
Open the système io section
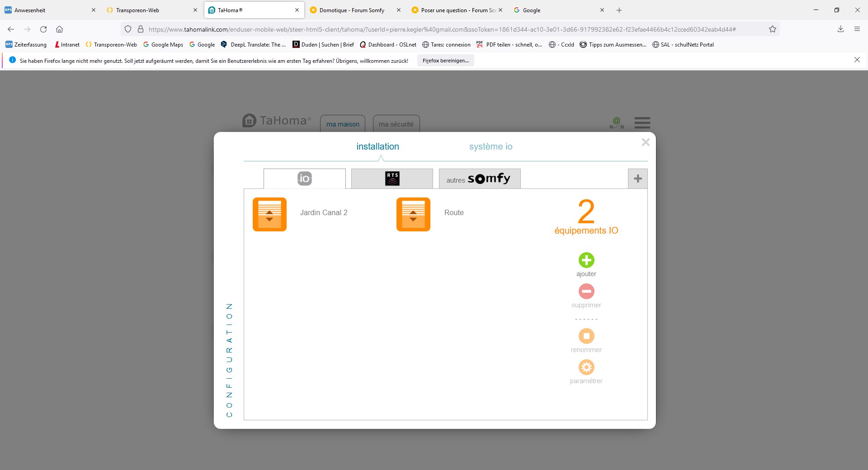(491, 146)
